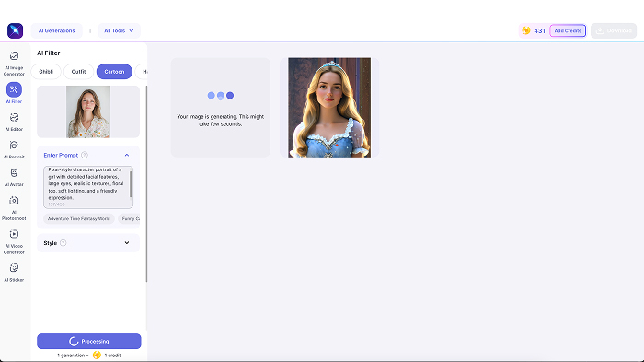The height and width of the screenshot is (362, 644).
Task: Choose Adventure Time Fantasy World suggestion
Action: [79, 219]
